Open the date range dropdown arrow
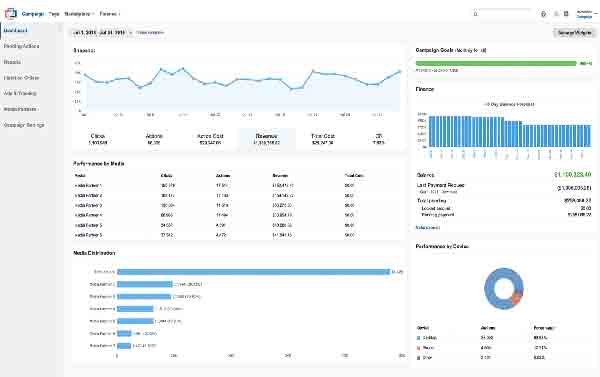The image size is (600, 377). pos(130,33)
